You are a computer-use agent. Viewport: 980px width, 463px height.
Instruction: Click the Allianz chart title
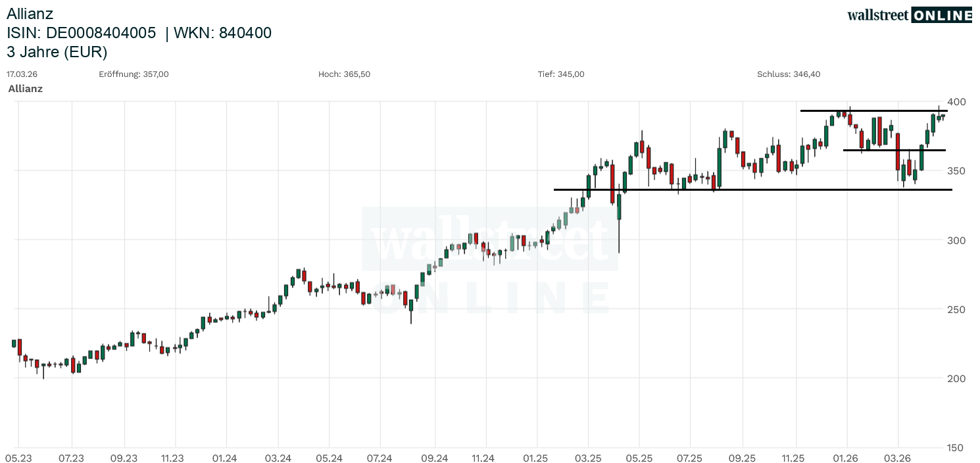click(30, 13)
